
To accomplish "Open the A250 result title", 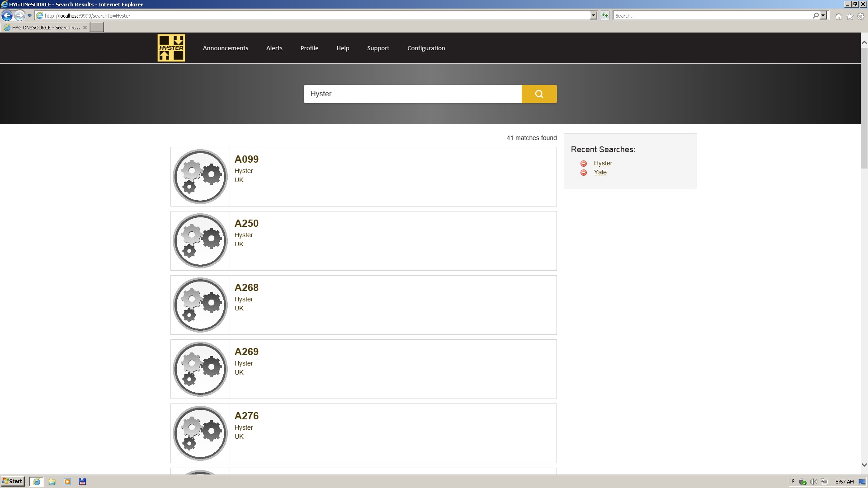I will click(246, 224).
